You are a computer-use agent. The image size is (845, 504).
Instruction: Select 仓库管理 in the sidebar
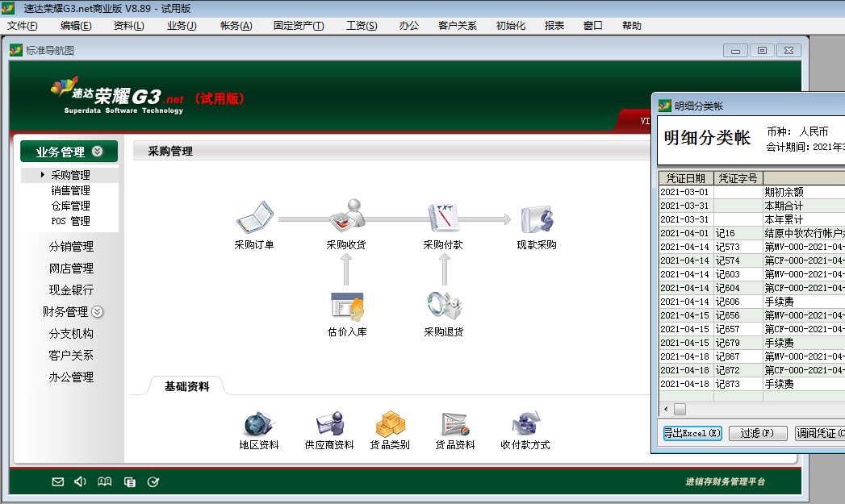70,206
